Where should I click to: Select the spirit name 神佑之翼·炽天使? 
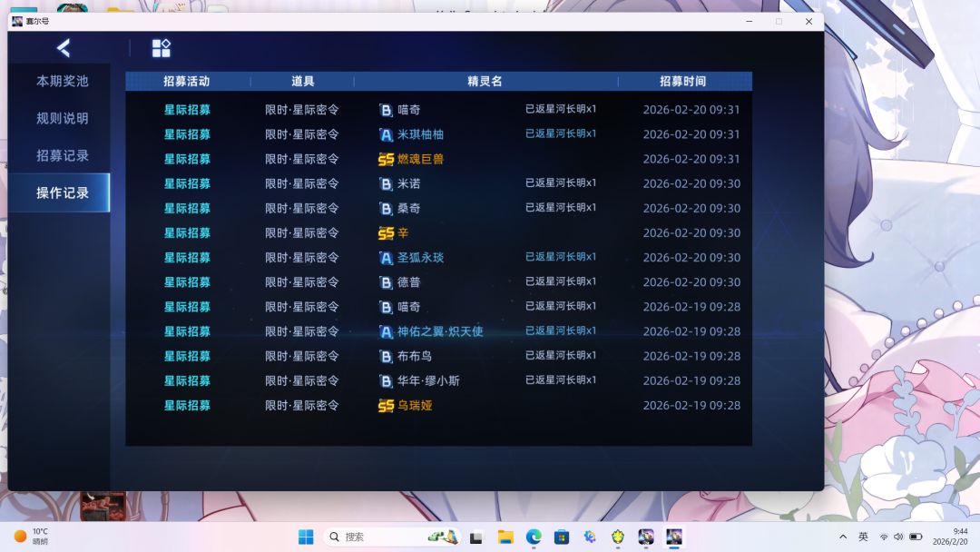pyautogui.click(x=441, y=331)
